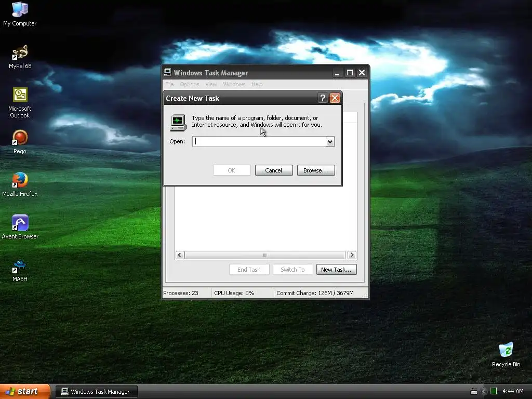532x399 pixels.
Task: Click the 'CPU Usage: 0%' status text
Action: pyautogui.click(x=234, y=293)
